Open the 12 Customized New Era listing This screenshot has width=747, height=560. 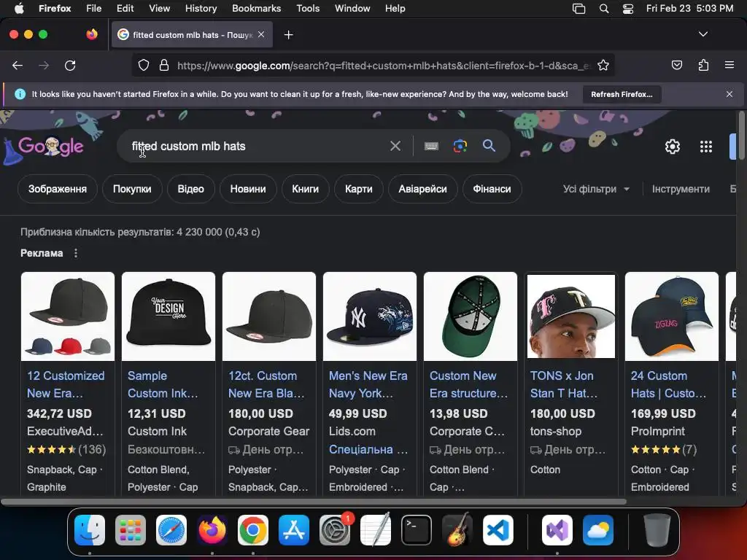[66, 384]
